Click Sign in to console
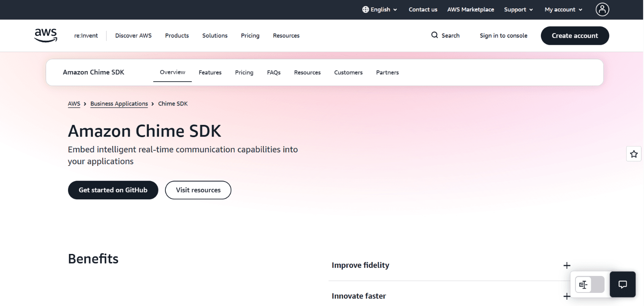Image resolution: width=644 pixels, height=306 pixels. [x=504, y=36]
